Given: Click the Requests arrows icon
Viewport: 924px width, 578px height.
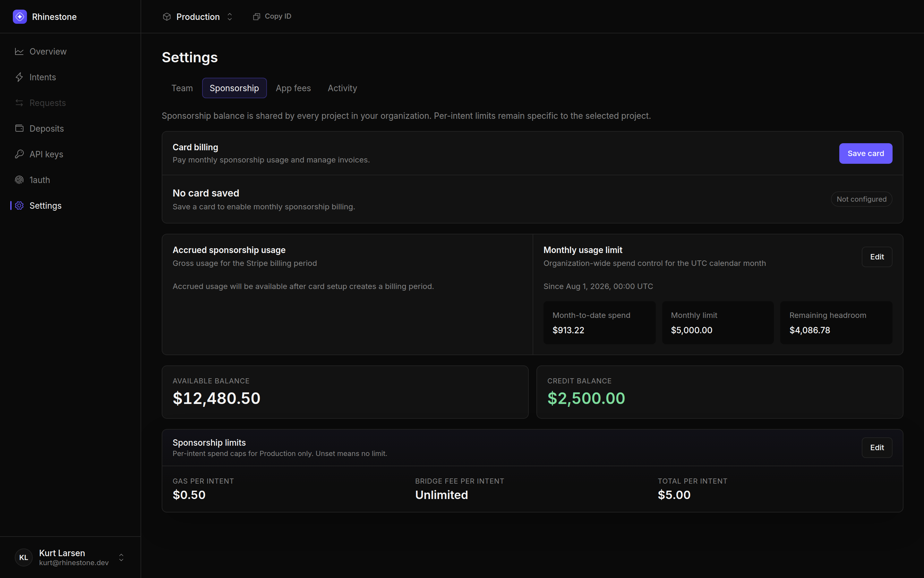Looking at the screenshot, I should point(19,103).
